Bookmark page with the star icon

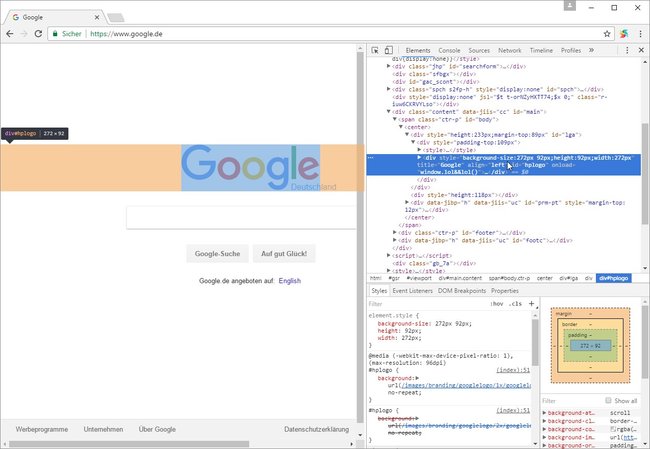point(607,34)
